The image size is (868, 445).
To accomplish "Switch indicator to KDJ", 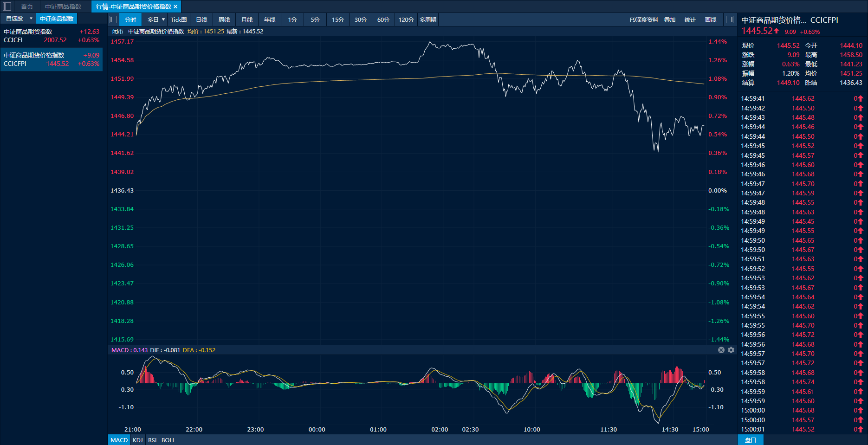I will coord(138,440).
